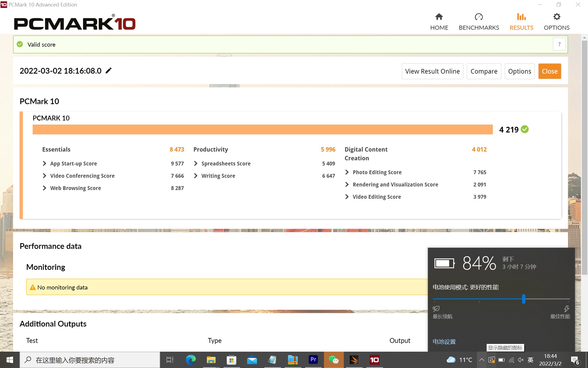Adjust the battery power mode slider

click(x=523, y=299)
